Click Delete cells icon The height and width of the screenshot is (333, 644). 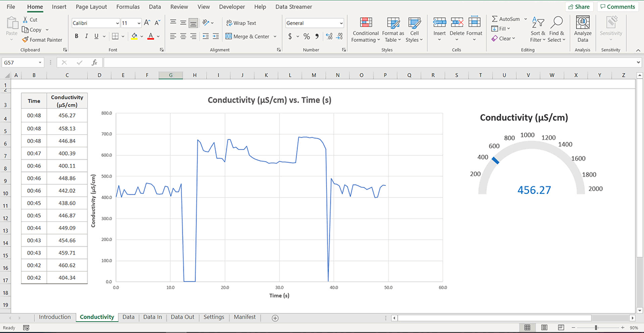click(457, 22)
